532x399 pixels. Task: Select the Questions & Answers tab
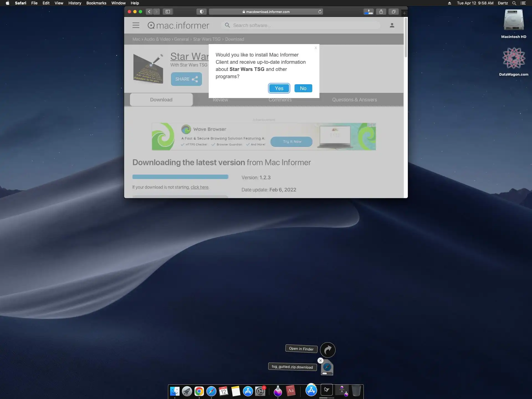pyautogui.click(x=354, y=100)
